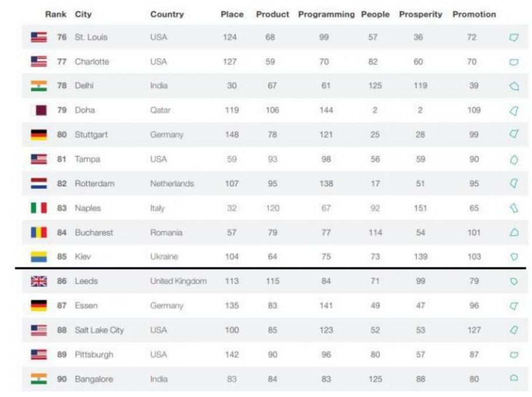The height and width of the screenshot is (397, 532).
Task: Select the Naples row shape icon
Action: pos(514,208)
